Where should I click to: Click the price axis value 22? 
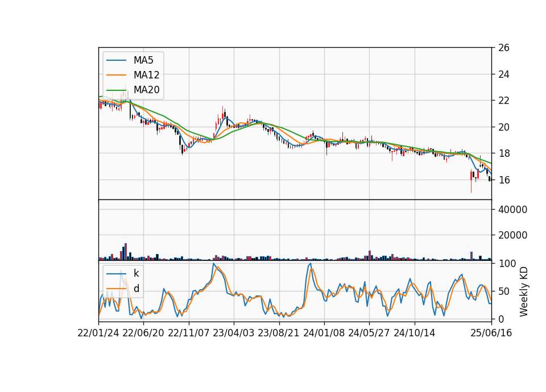point(503,101)
